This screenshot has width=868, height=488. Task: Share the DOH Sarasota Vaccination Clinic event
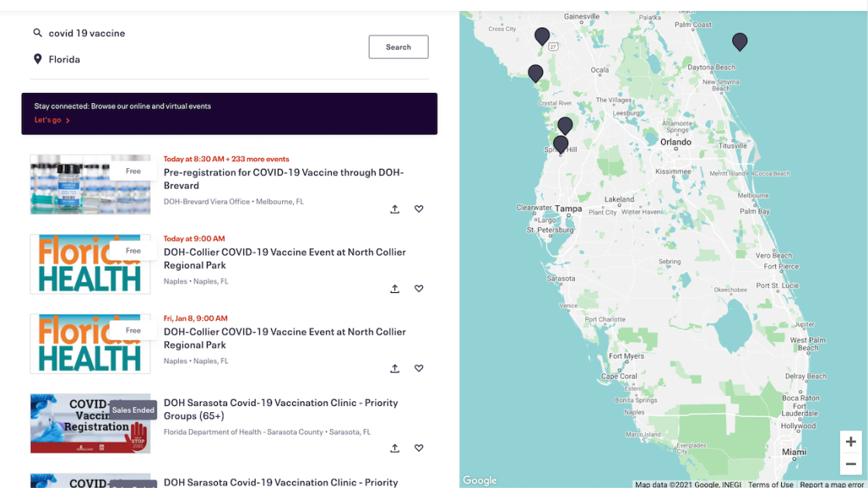click(x=394, y=448)
